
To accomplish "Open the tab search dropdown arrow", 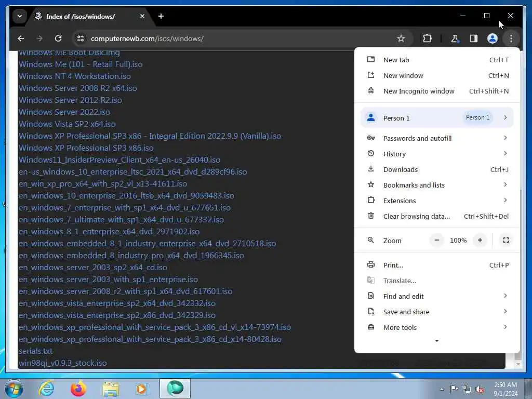I will tap(20, 16).
